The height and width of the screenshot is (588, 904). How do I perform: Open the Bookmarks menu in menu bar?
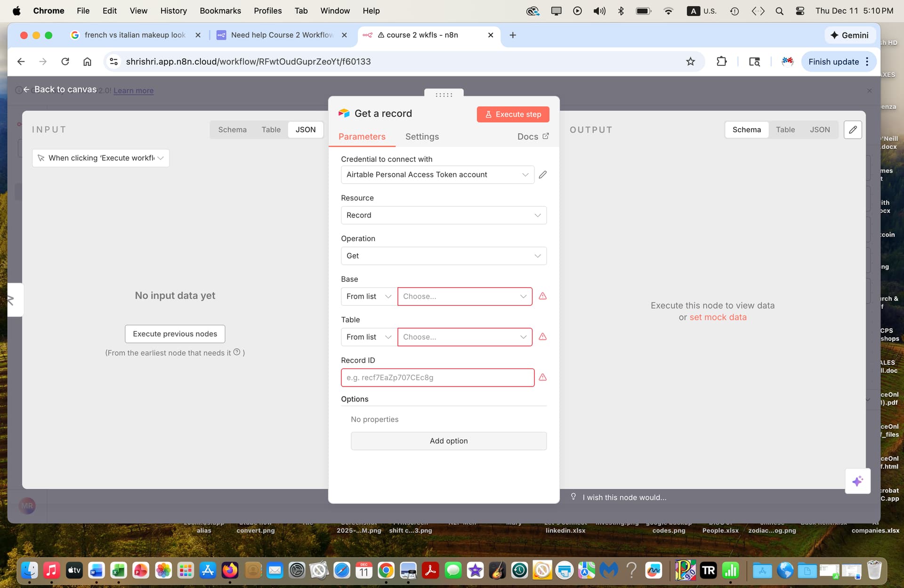tap(220, 10)
